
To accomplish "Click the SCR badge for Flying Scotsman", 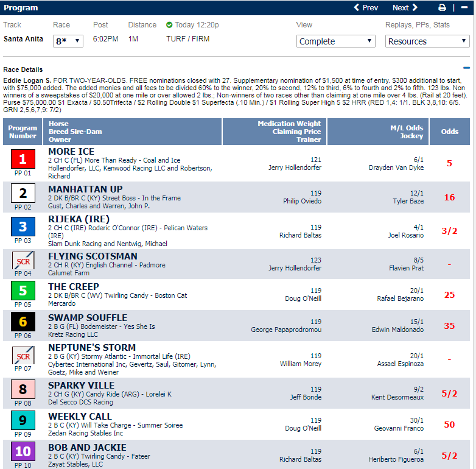I will [23, 262].
